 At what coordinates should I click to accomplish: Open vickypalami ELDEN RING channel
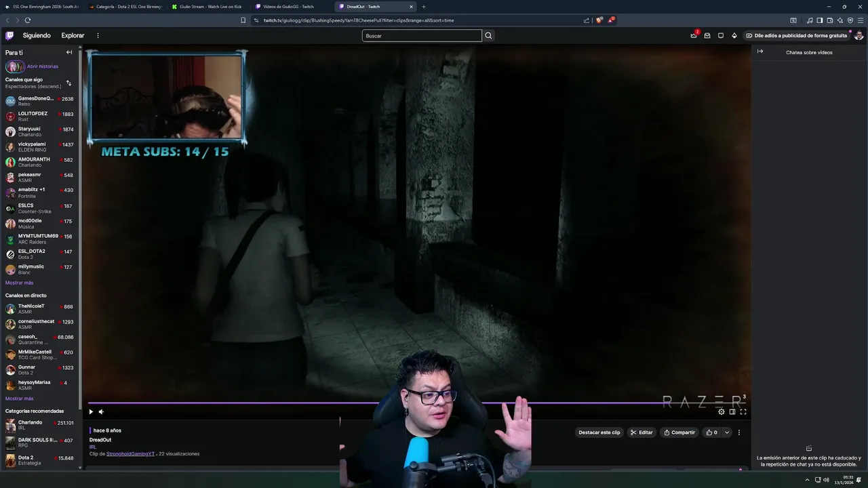41,146
